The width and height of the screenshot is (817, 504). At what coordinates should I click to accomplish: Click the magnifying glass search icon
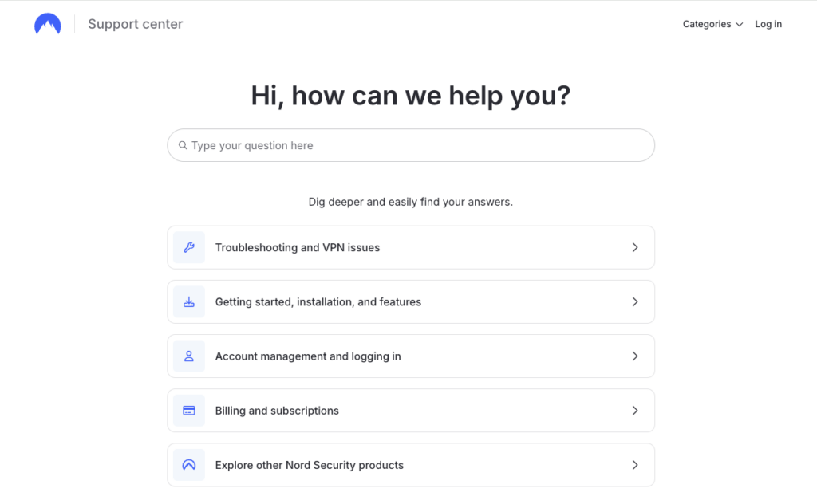click(184, 146)
